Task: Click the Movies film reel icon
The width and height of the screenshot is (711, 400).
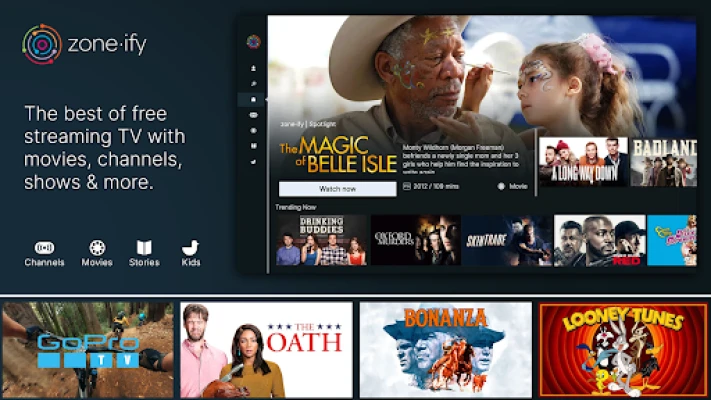Action: coord(97,248)
